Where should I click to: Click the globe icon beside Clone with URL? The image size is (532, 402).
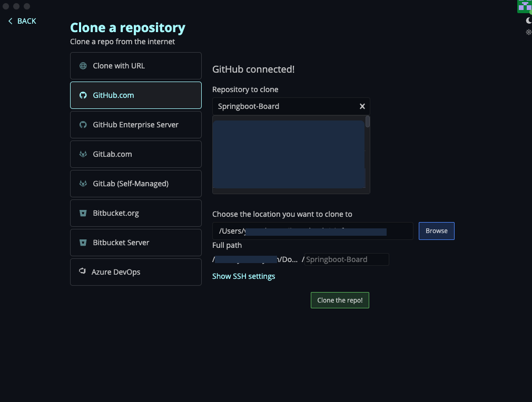[x=83, y=66]
